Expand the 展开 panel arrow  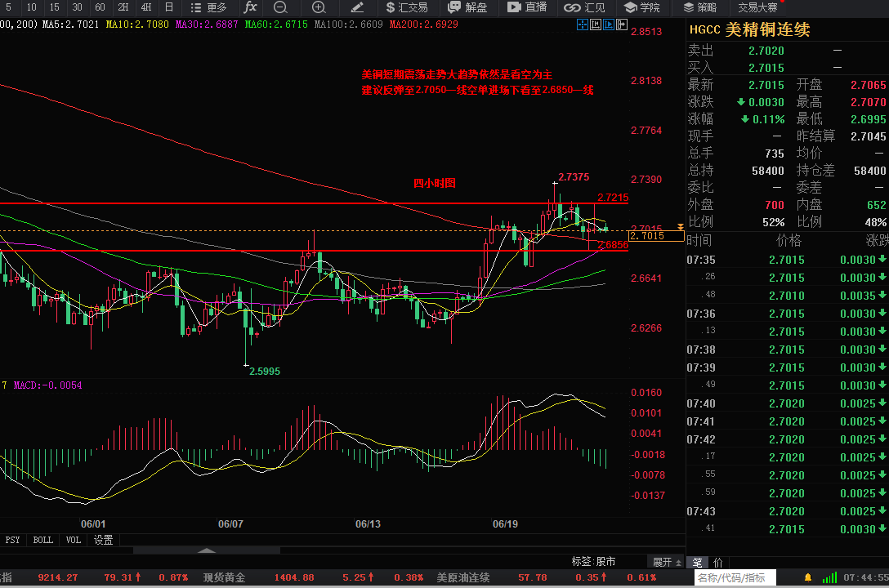pos(667,562)
